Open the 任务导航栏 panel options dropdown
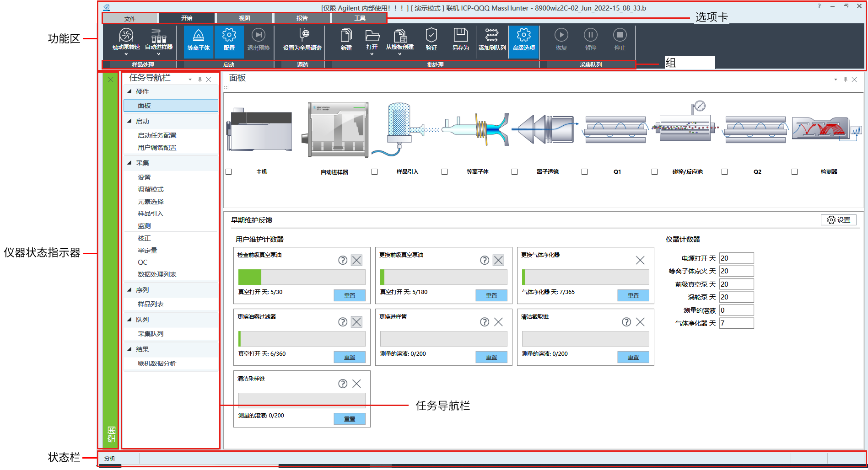The image size is (868, 470). click(x=190, y=80)
